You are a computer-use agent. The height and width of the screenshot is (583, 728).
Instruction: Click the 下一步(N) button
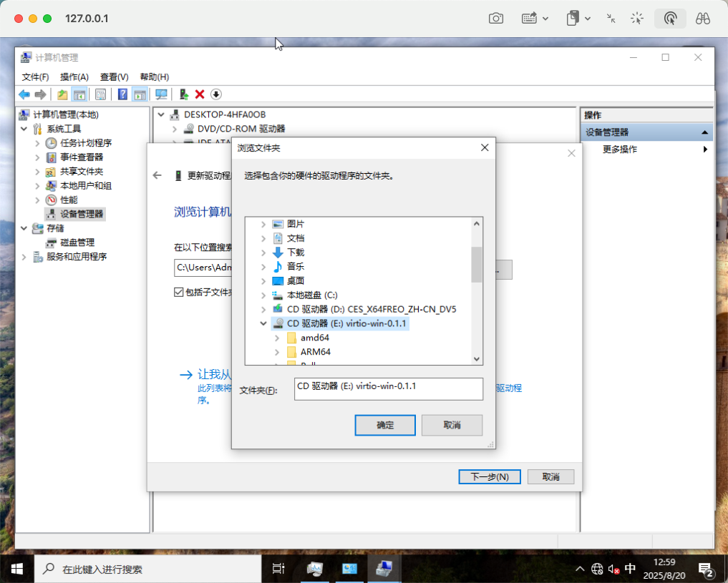[x=489, y=476]
